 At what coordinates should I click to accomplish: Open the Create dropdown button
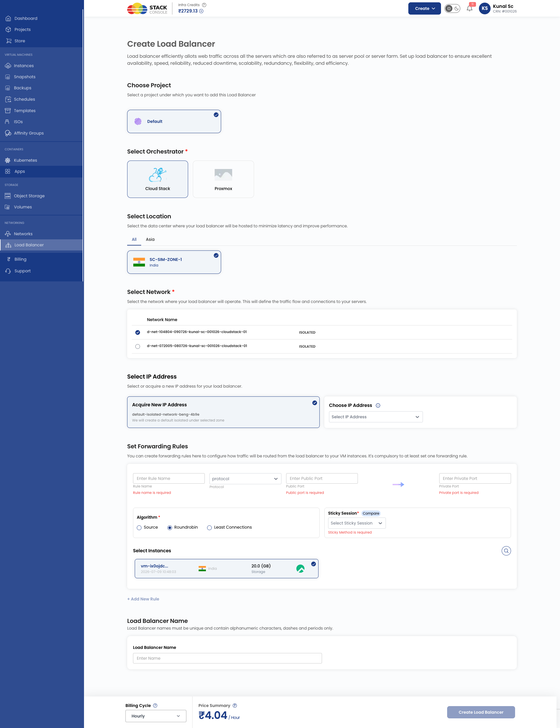424,9
